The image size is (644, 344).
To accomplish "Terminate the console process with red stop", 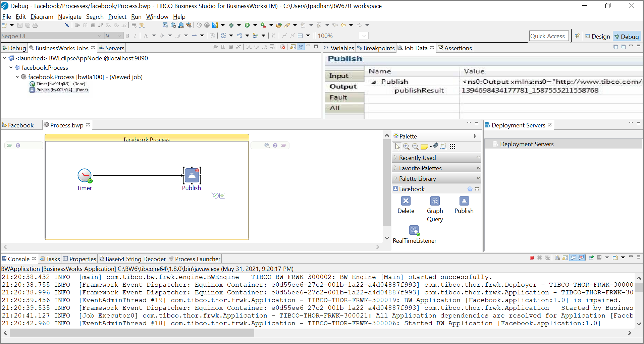I will click(532, 258).
